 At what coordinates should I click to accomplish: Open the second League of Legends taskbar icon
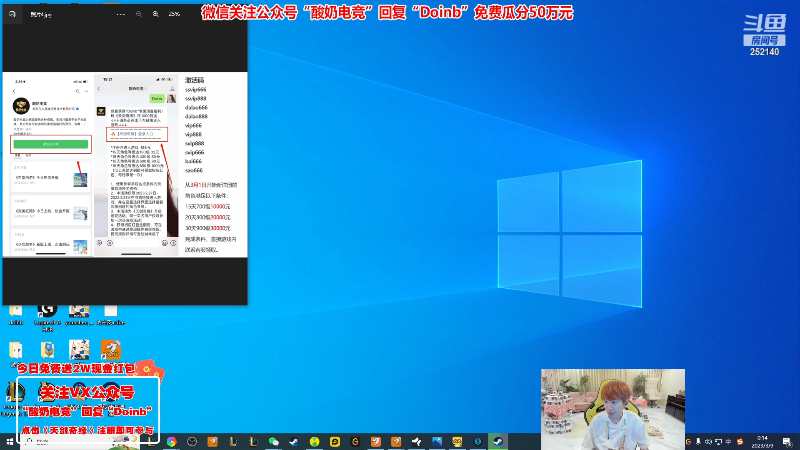253,442
